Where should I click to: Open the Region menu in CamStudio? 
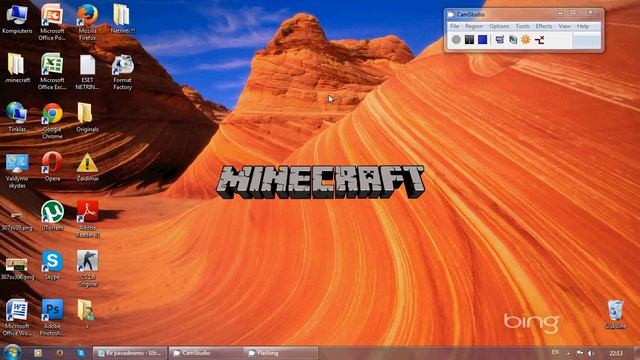point(473,26)
